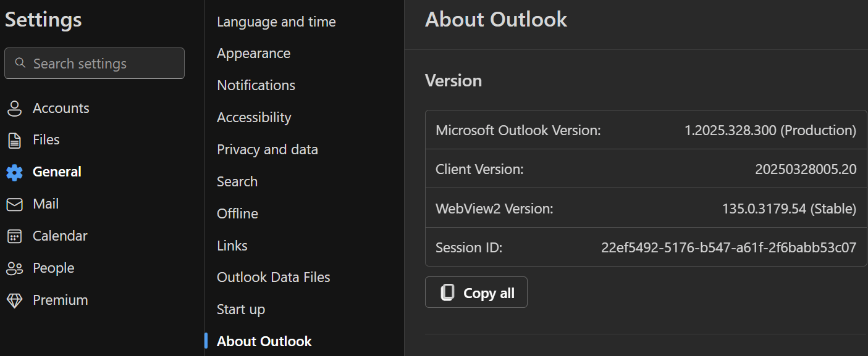
Task: Click the Mail envelope icon
Action: [14, 204]
